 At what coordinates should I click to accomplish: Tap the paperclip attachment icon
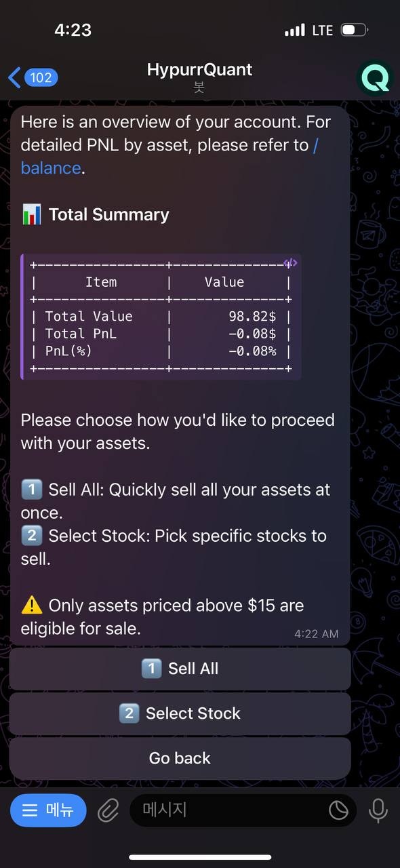(108, 810)
